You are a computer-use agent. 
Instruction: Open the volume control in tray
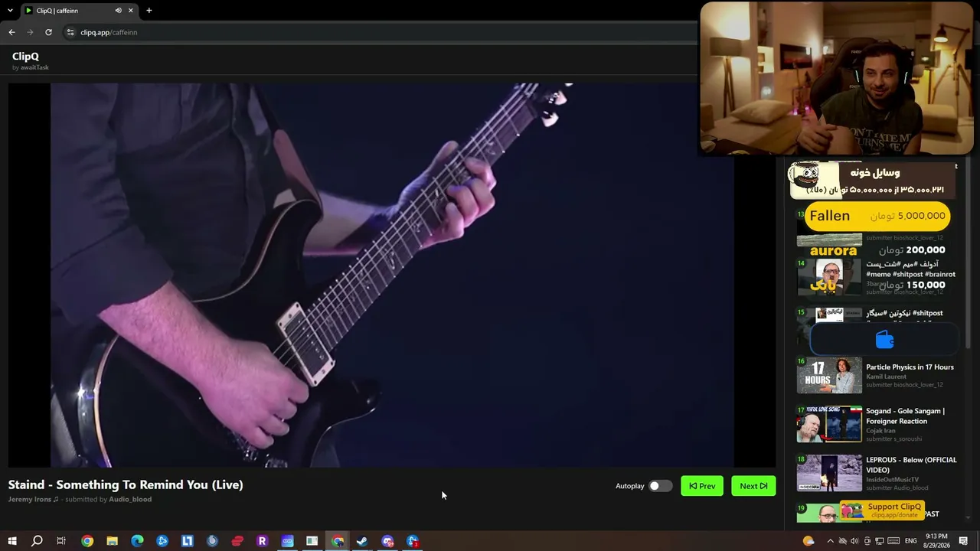coord(854,541)
